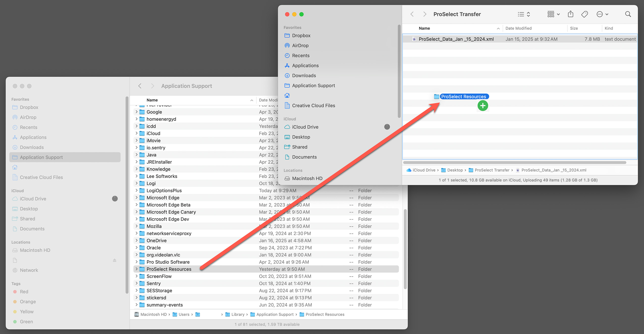Expand the ProSelect Resources folder

(136, 269)
